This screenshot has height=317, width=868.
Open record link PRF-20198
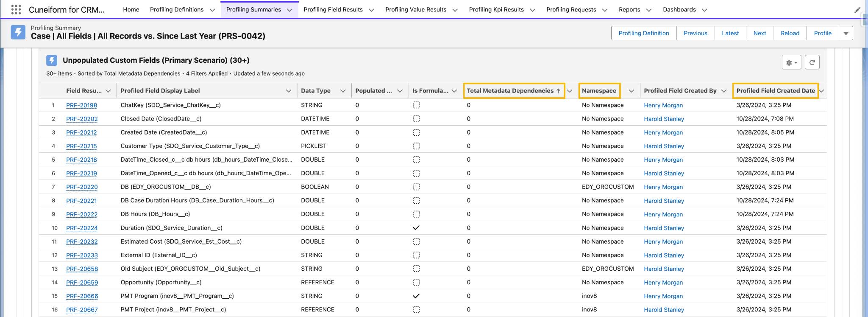[82, 105]
